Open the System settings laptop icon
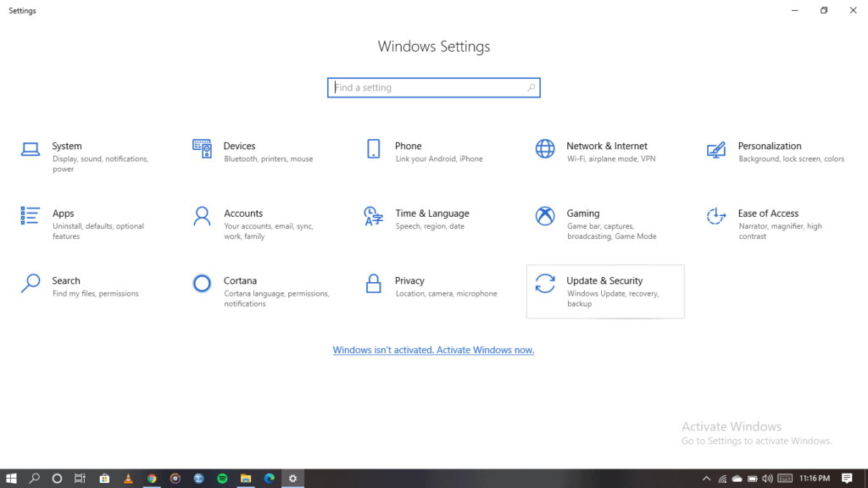This screenshot has height=488, width=868. pos(31,149)
